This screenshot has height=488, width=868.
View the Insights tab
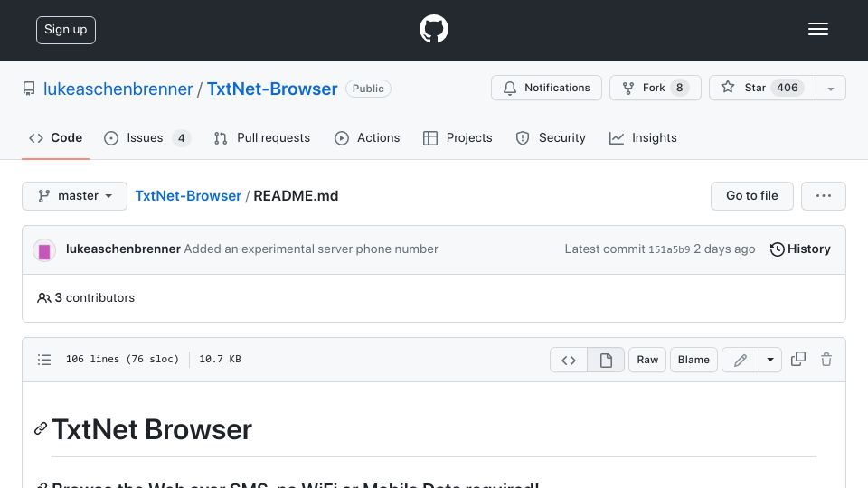tap(643, 137)
